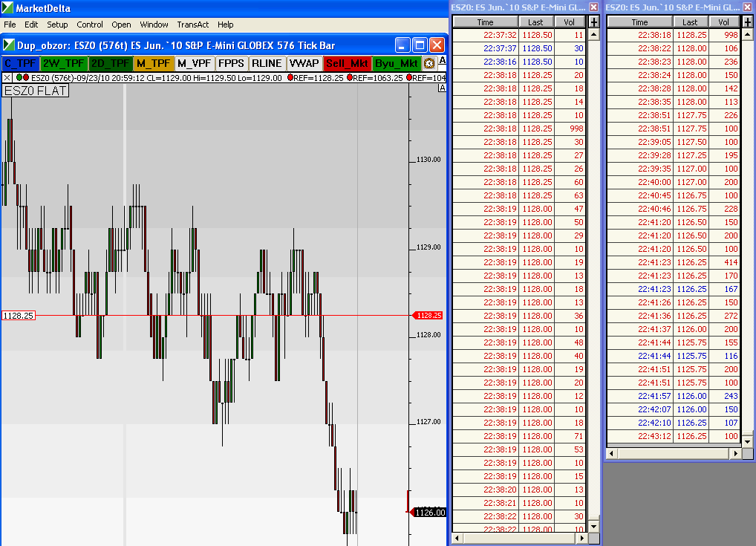The width and height of the screenshot is (756, 546).
Task: Toggle the C_TPF toolbar button
Action: [20, 63]
